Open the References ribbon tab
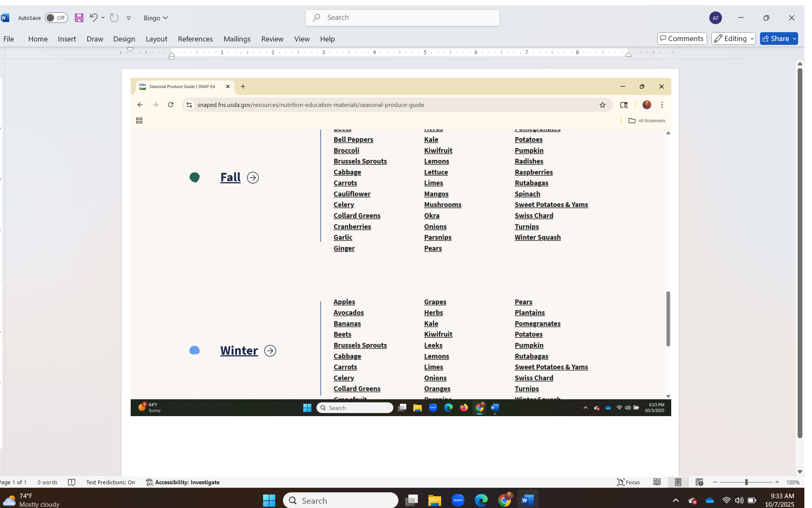The height and width of the screenshot is (508, 812). coord(195,39)
